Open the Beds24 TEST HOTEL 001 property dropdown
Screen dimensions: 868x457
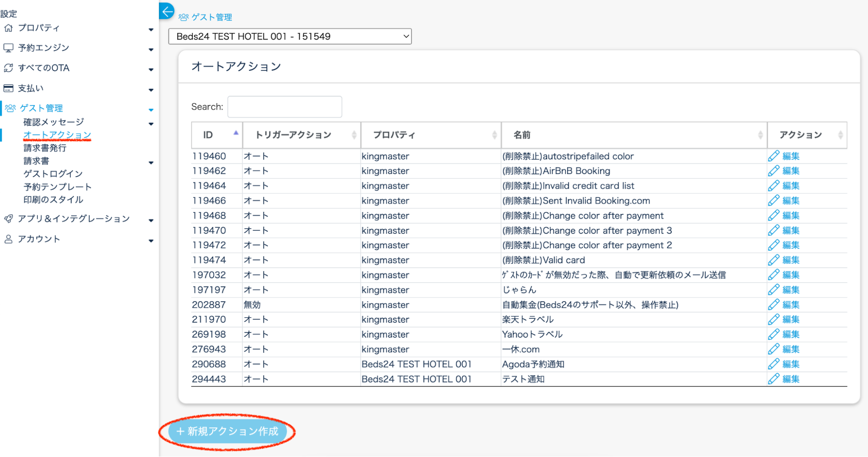pos(290,36)
